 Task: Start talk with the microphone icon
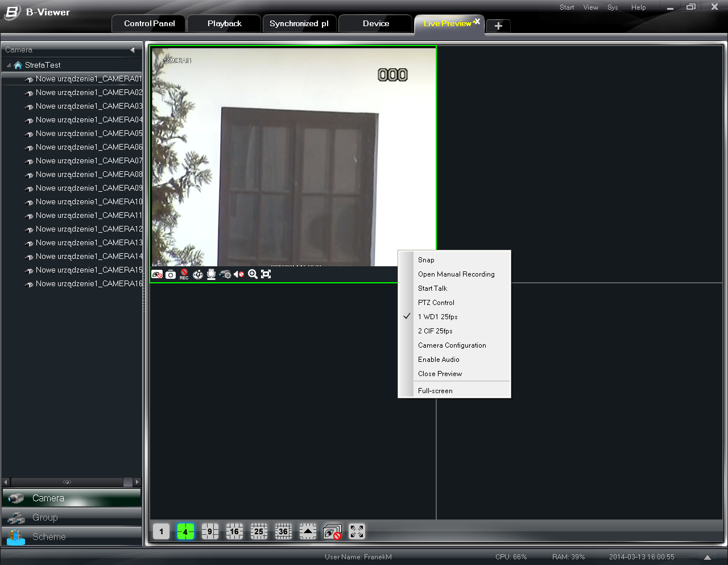pyautogui.click(x=212, y=274)
